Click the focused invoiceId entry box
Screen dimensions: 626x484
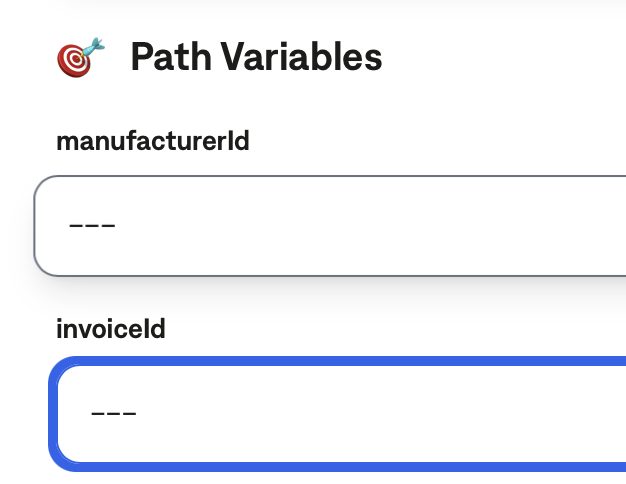point(340,413)
